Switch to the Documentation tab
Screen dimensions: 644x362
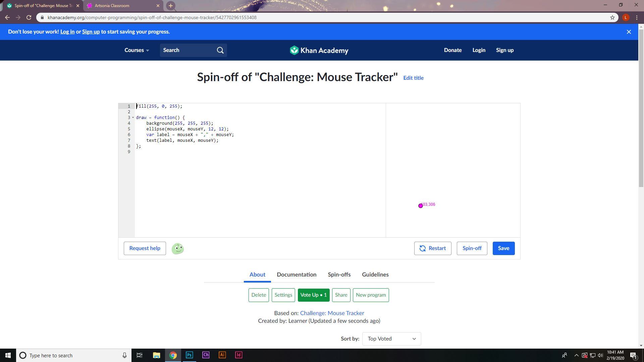pyautogui.click(x=297, y=275)
